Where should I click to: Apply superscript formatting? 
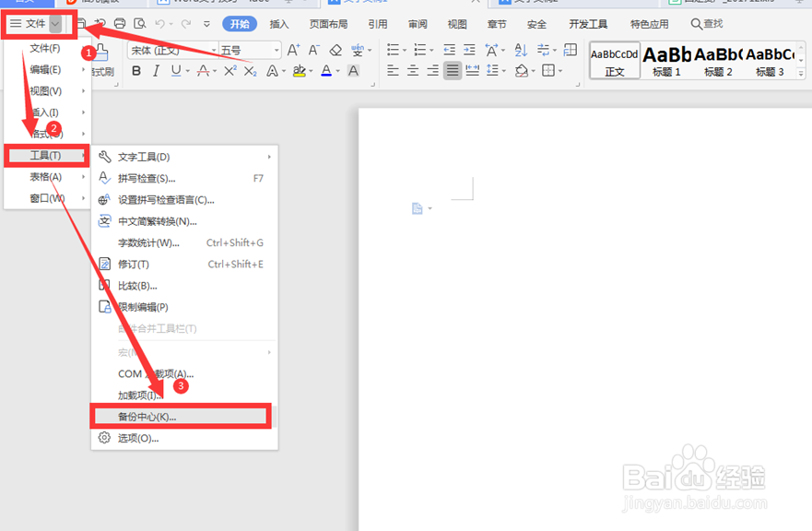tap(230, 71)
